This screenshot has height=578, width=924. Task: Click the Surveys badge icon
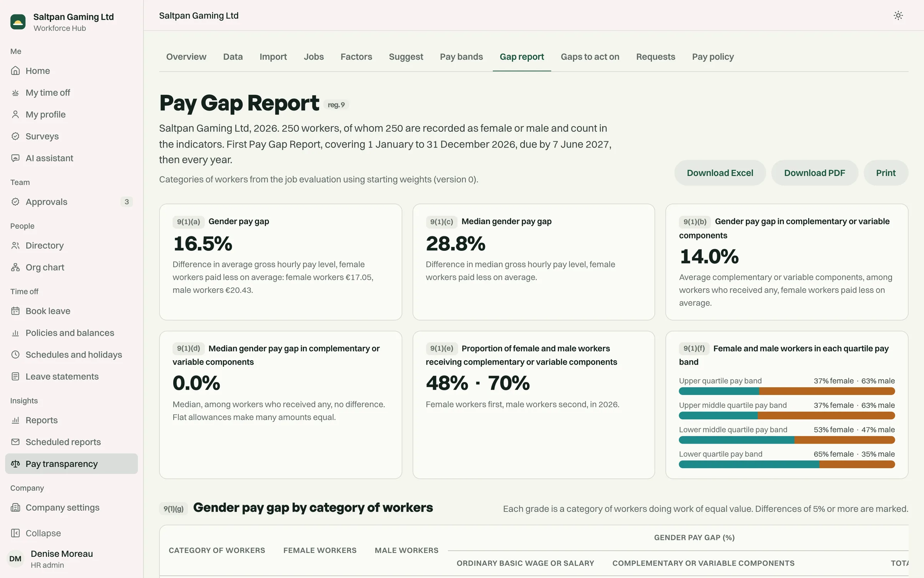coord(15,136)
